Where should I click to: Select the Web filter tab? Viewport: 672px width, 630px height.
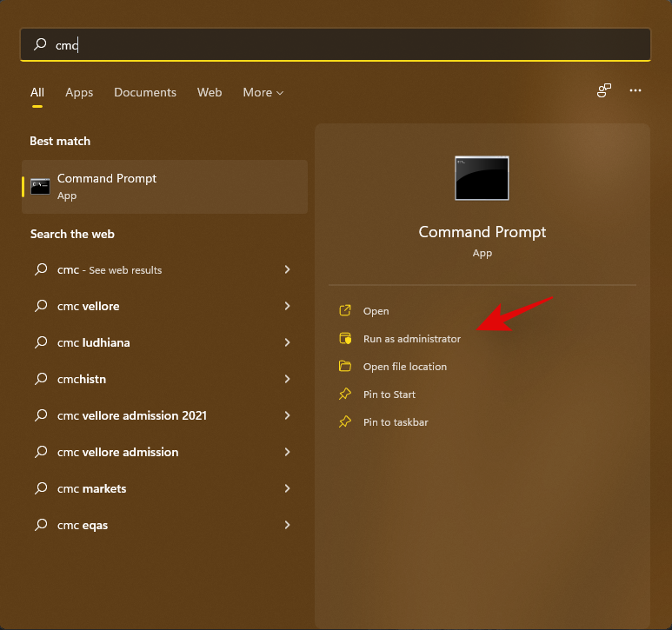pos(210,92)
